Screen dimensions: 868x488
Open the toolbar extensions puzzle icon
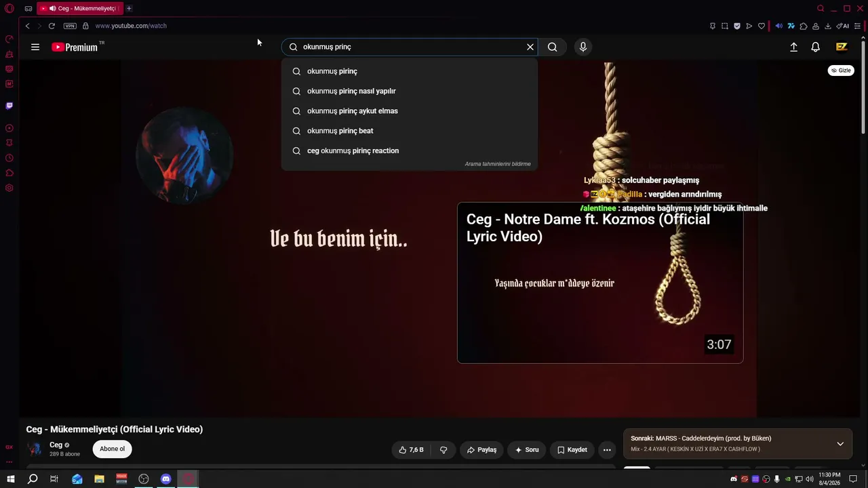pos(804,26)
